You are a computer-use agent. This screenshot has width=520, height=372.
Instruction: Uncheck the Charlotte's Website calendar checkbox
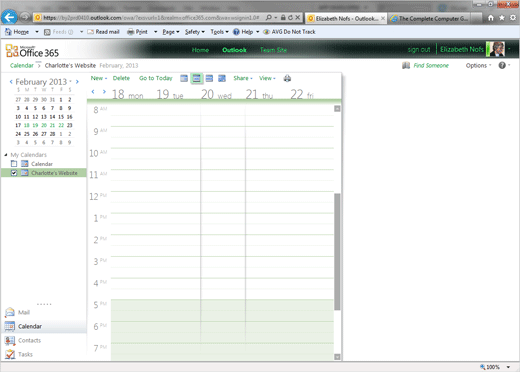tap(14, 173)
